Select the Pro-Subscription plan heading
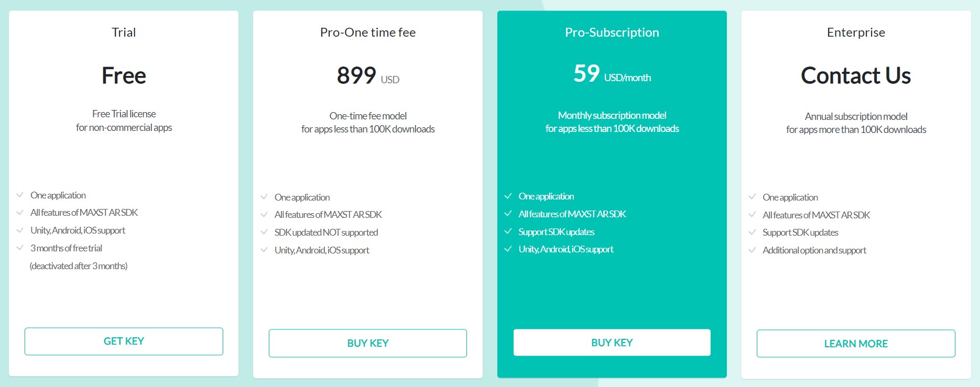This screenshot has width=980, height=387. [612, 32]
